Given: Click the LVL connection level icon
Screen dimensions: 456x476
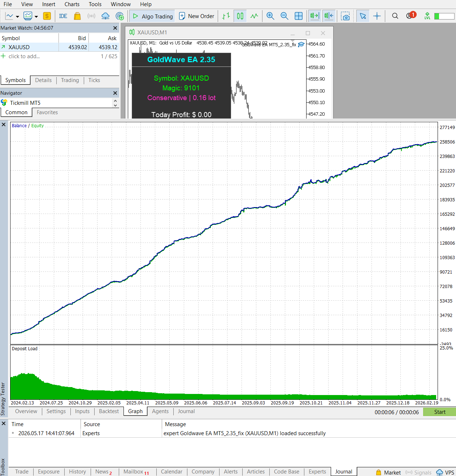Looking at the screenshot, I should click(427, 16).
